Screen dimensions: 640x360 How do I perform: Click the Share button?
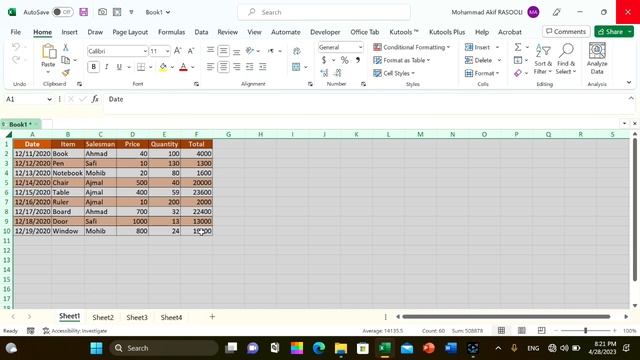[611, 31]
